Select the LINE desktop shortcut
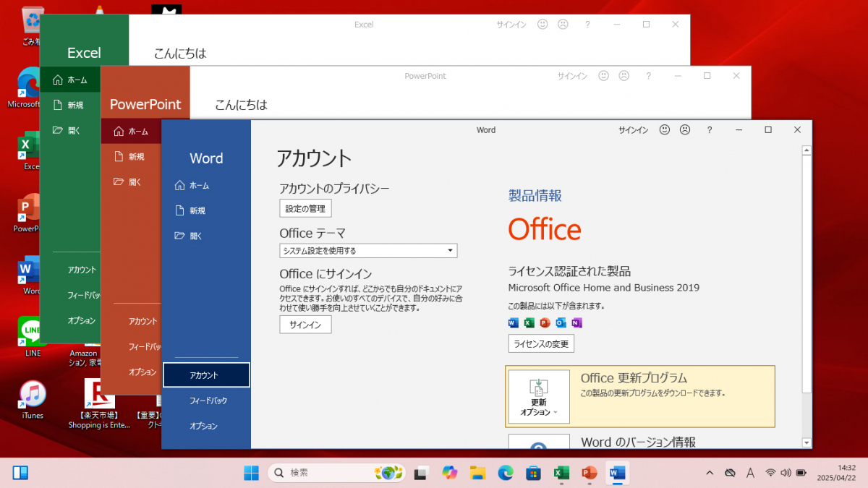 point(33,337)
